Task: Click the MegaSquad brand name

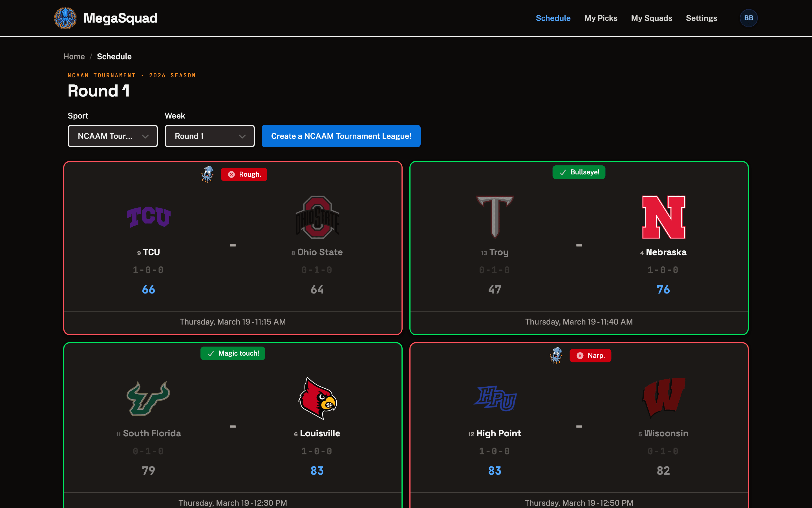Action: 120,18
